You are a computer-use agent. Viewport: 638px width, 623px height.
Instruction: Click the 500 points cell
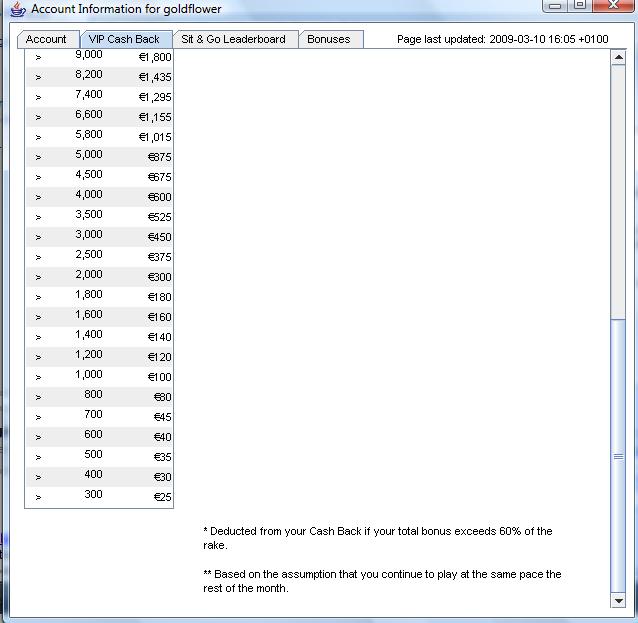[x=93, y=454]
